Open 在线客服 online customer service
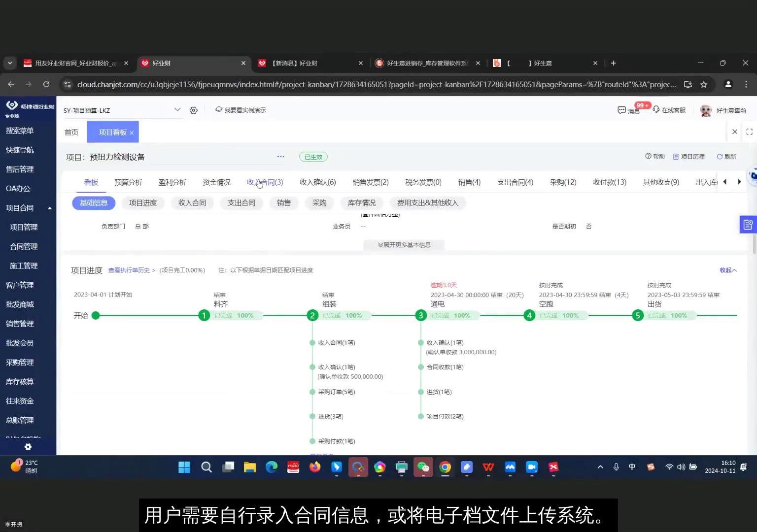This screenshot has width=757, height=532. pos(669,110)
